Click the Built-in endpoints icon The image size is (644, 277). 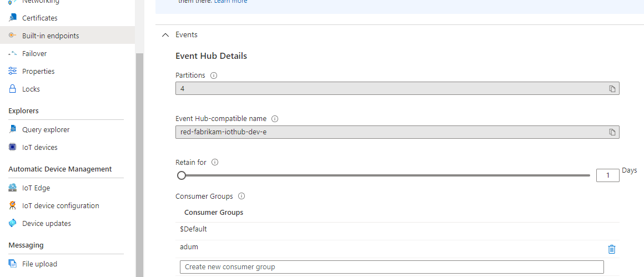(13, 36)
